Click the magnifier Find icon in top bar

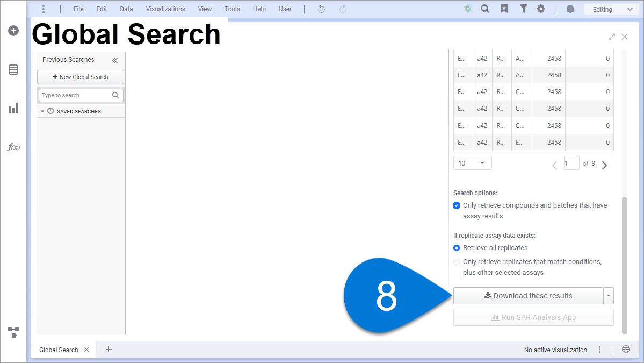coord(485,9)
